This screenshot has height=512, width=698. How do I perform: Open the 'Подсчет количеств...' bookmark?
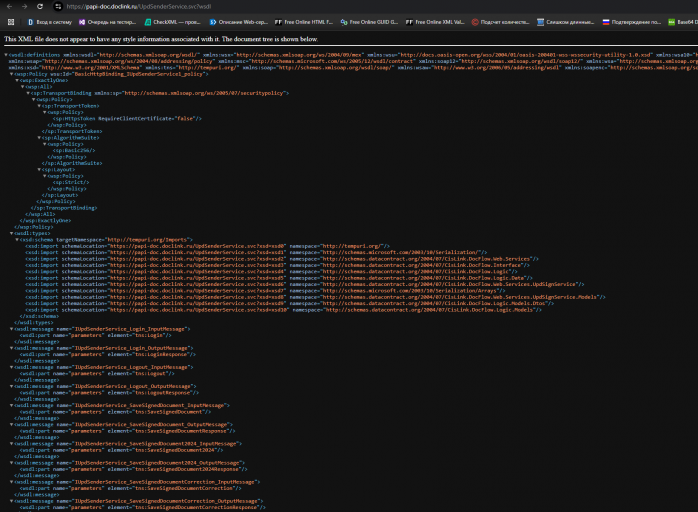pos(500,22)
